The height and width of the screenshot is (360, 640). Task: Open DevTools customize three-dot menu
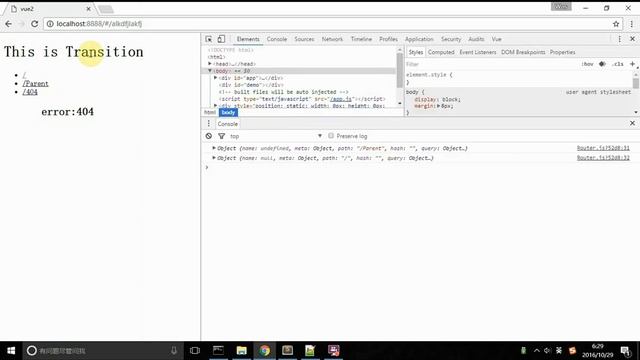(x=619, y=39)
